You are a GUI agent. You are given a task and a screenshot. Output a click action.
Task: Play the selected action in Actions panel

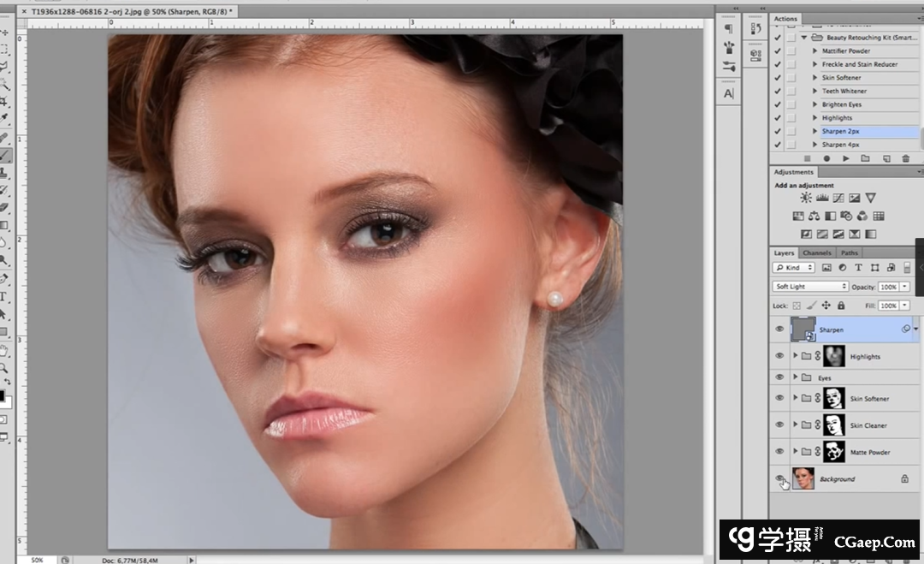(x=845, y=158)
